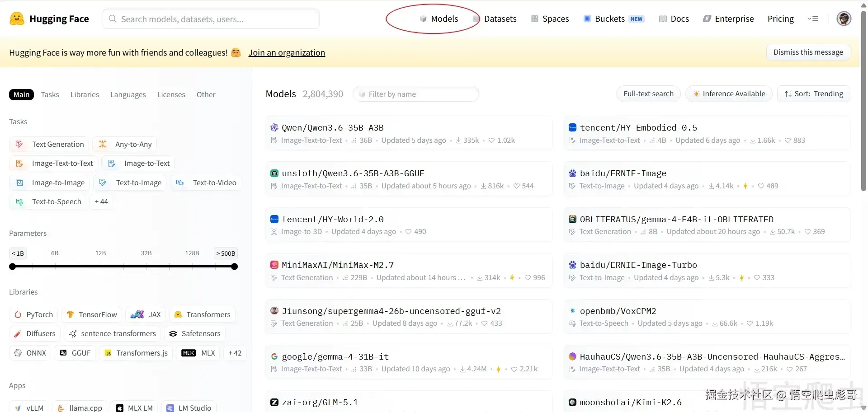Click the Spaces icon in the navbar

535,19
